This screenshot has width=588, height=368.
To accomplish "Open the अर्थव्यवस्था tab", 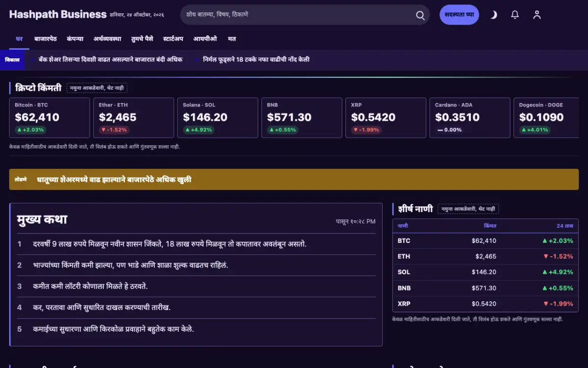I will click(x=107, y=39).
